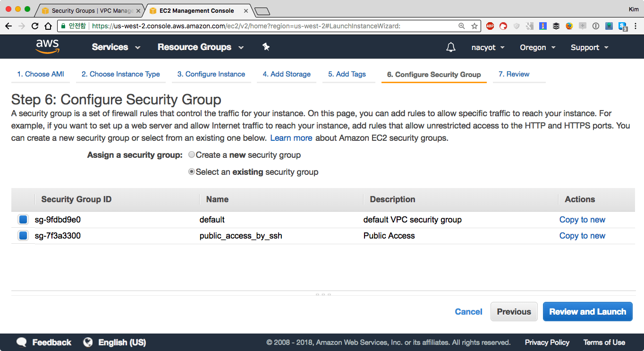
Task: Expand the Services dropdown menu
Action: click(x=116, y=47)
